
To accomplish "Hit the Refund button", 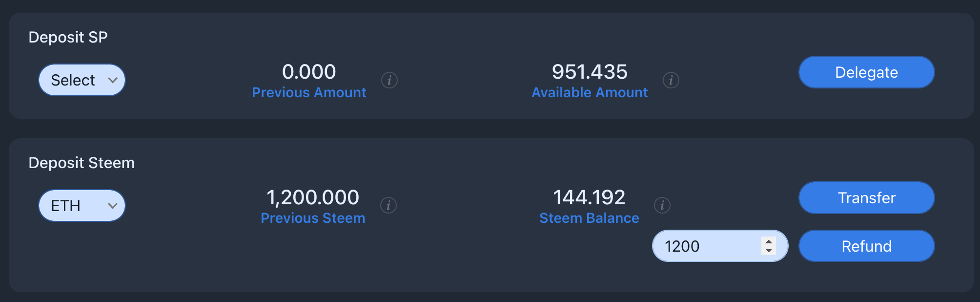I will click(x=866, y=246).
